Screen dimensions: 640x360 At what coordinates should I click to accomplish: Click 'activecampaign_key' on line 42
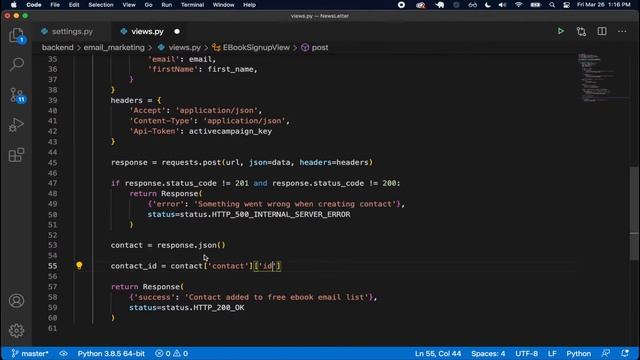pos(230,131)
